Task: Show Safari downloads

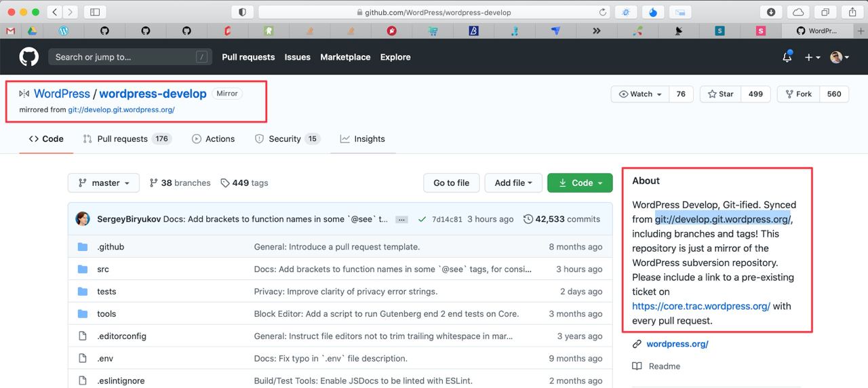Action: coord(771,12)
